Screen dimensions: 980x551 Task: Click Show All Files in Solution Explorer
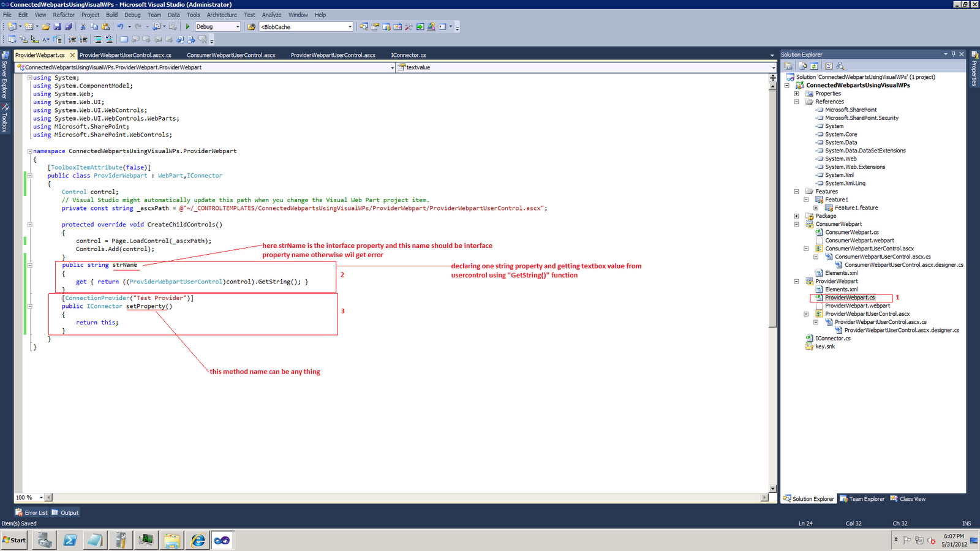coord(802,66)
